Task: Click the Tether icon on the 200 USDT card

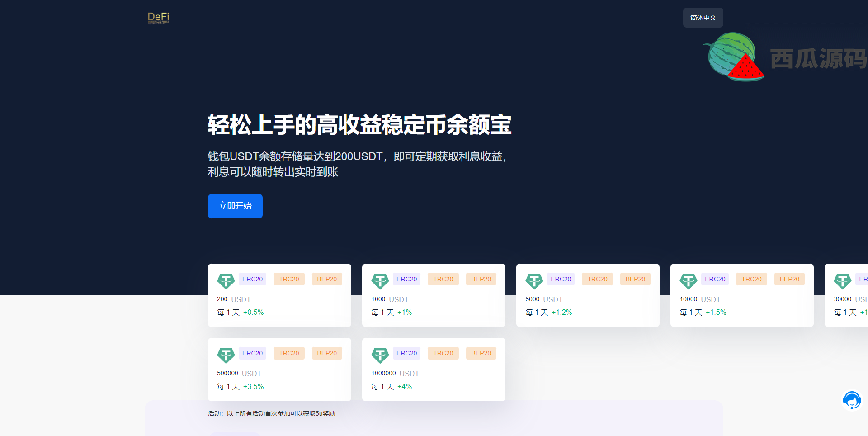Action: click(x=226, y=281)
